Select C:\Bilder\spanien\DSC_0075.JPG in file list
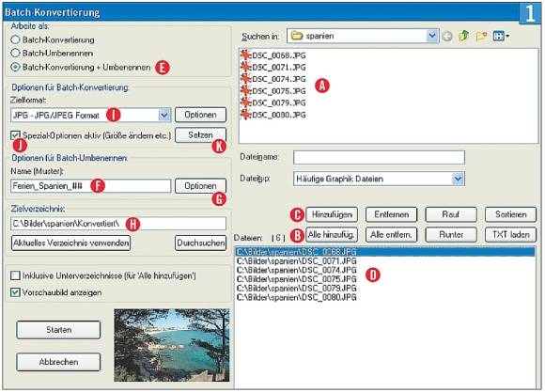545x392 pixels. [x=296, y=279]
